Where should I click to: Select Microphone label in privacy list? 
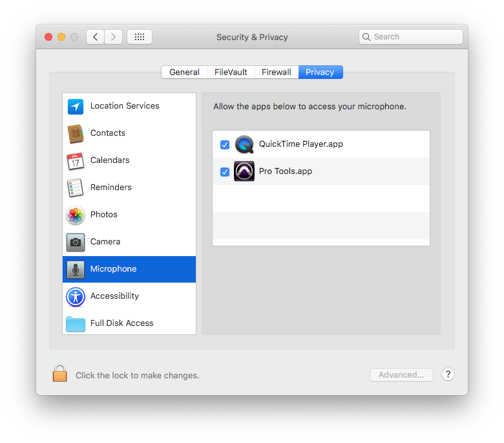tap(113, 268)
